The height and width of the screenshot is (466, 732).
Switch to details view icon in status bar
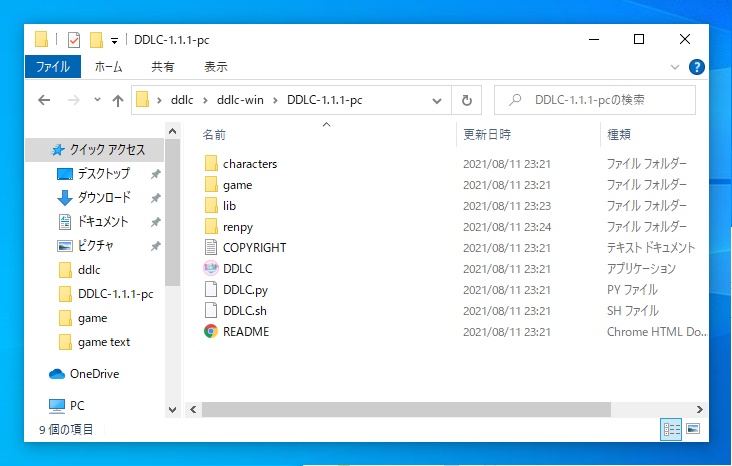(x=671, y=429)
